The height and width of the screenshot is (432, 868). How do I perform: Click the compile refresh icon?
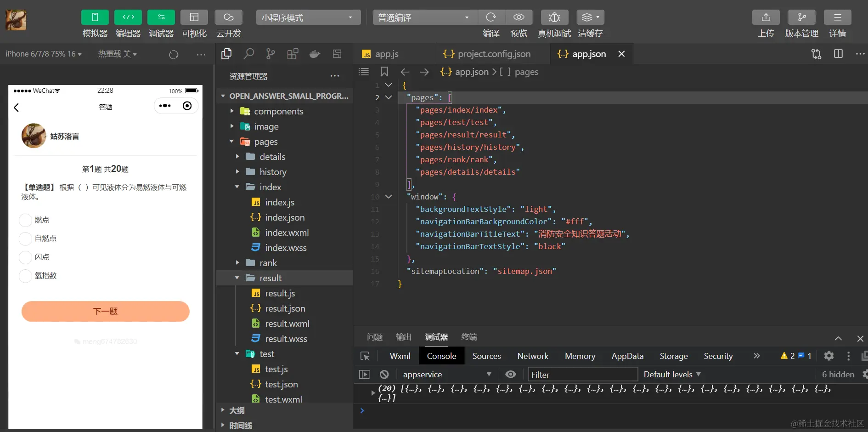[491, 17]
